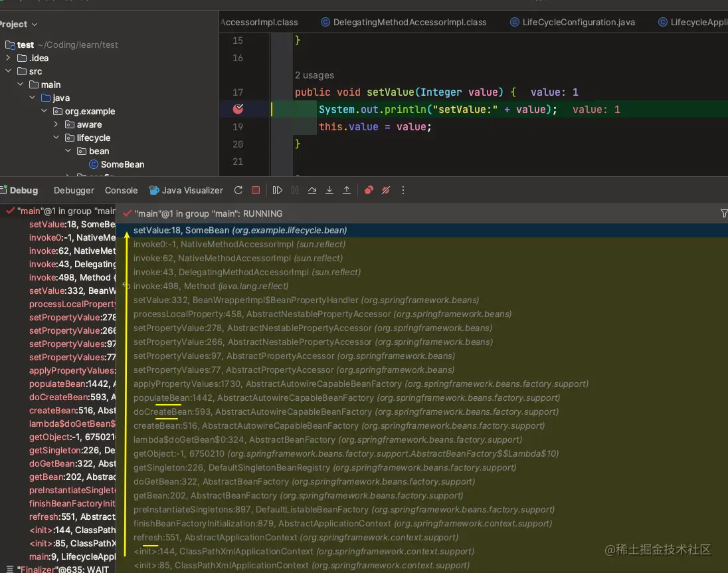
Task: Rerun the debug session
Action: (238, 190)
